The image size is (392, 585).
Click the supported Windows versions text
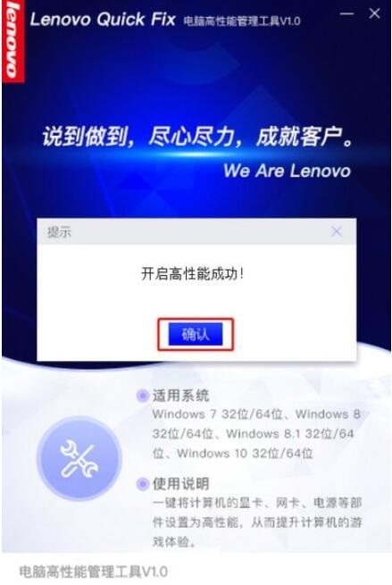(x=256, y=434)
